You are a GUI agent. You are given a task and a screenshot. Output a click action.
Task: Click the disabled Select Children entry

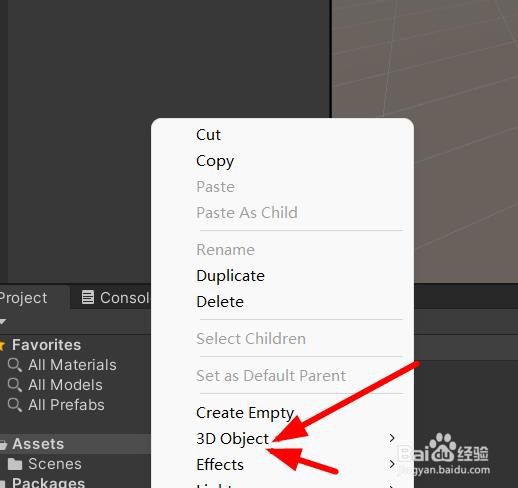click(x=283, y=339)
